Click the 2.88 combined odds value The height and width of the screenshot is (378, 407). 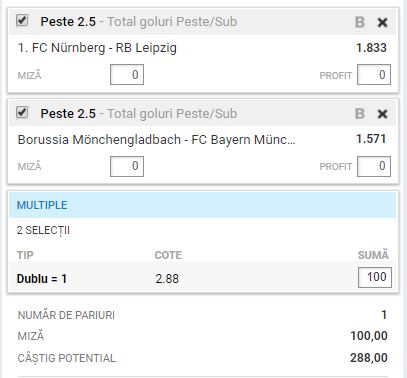(167, 279)
